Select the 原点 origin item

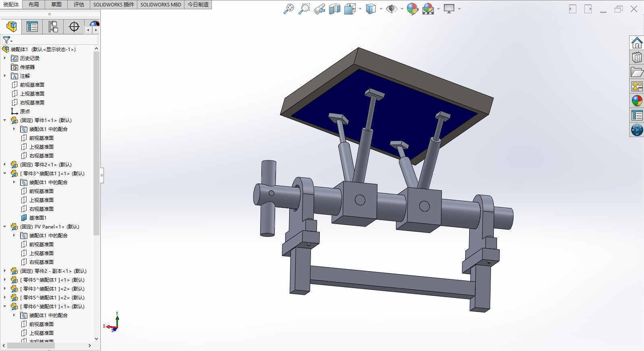click(20, 111)
